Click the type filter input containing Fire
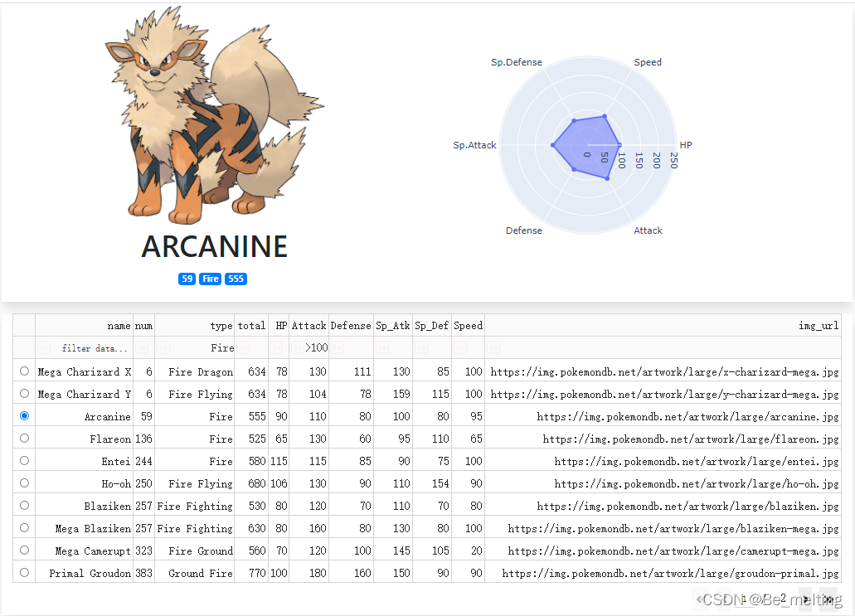This screenshot has height=616, width=855. coord(202,347)
